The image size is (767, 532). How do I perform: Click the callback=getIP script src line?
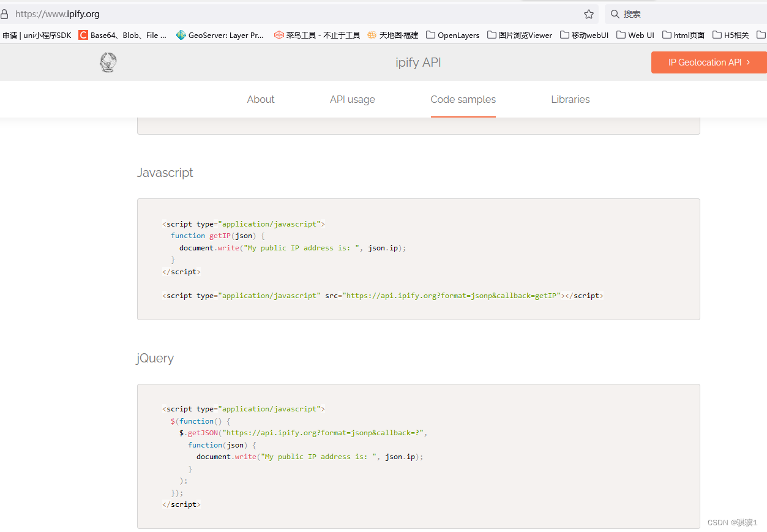click(383, 296)
